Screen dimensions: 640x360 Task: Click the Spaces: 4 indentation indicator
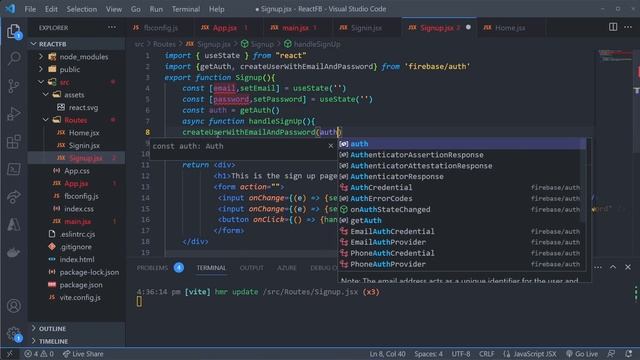tap(428, 354)
